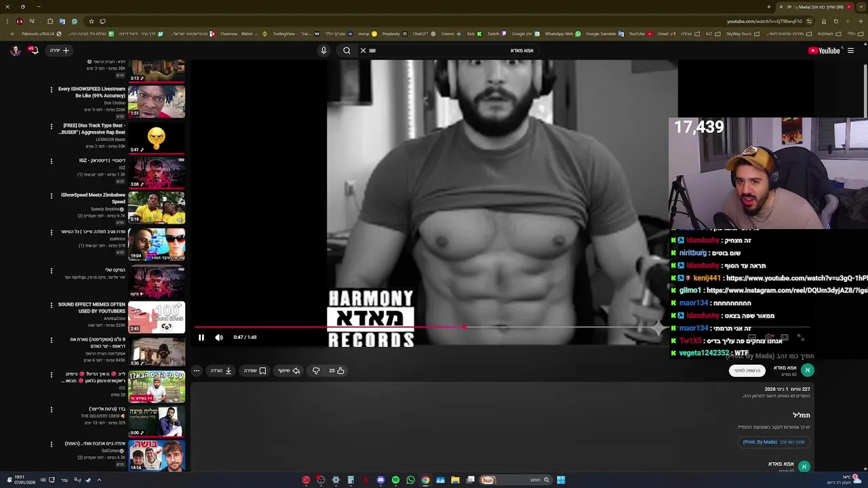This screenshot has width=868, height=488.
Task: Expand the hidden bookmarks overflow chevron
Action: pos(12,33)
